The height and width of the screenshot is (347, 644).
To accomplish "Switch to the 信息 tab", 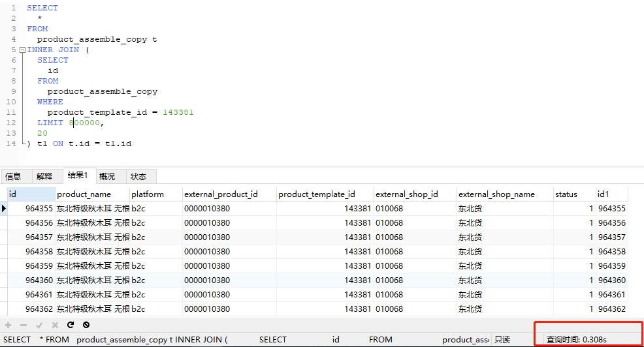I will (x=13, y=176).
